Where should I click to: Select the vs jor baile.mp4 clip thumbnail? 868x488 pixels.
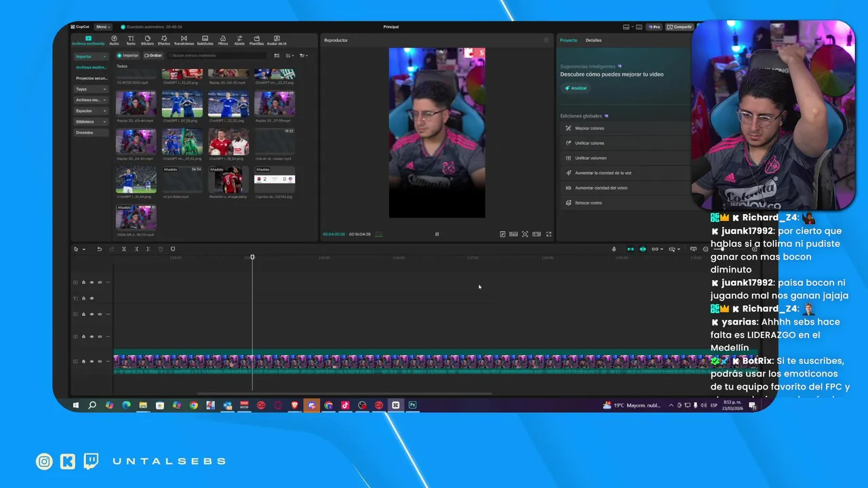point(182,180)
